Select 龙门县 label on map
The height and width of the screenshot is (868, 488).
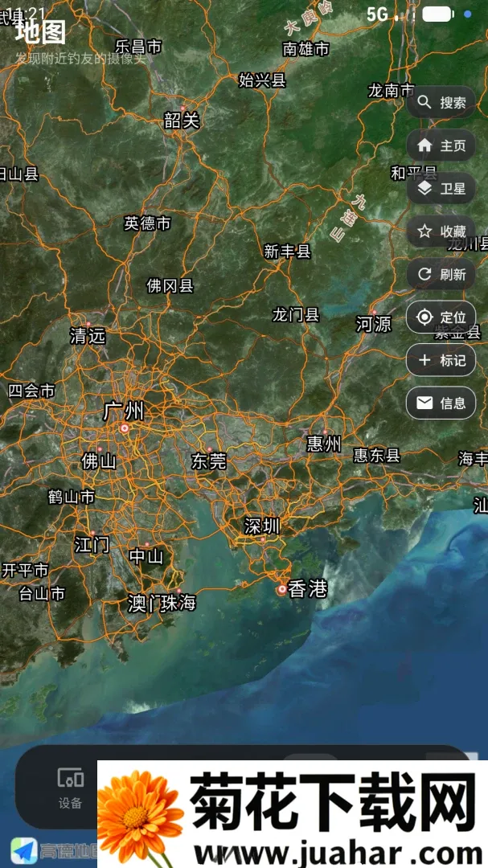296,315
